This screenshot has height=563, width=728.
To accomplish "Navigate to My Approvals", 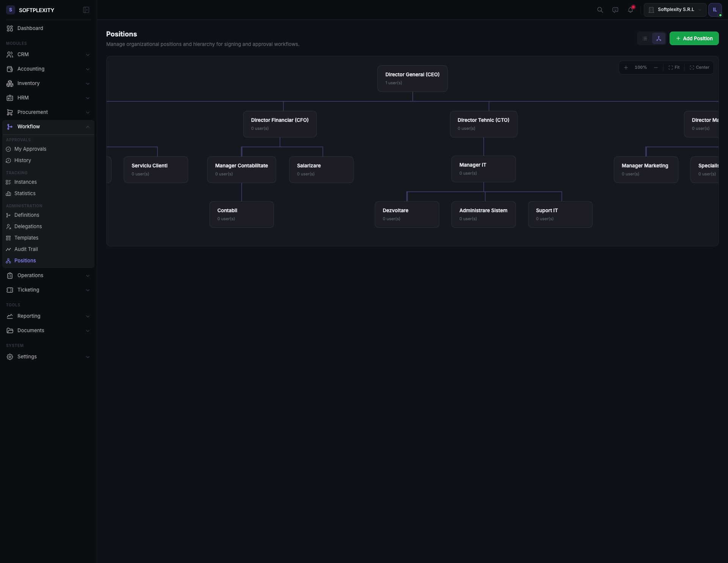I will pyautogui.click(x=30, y=149).
